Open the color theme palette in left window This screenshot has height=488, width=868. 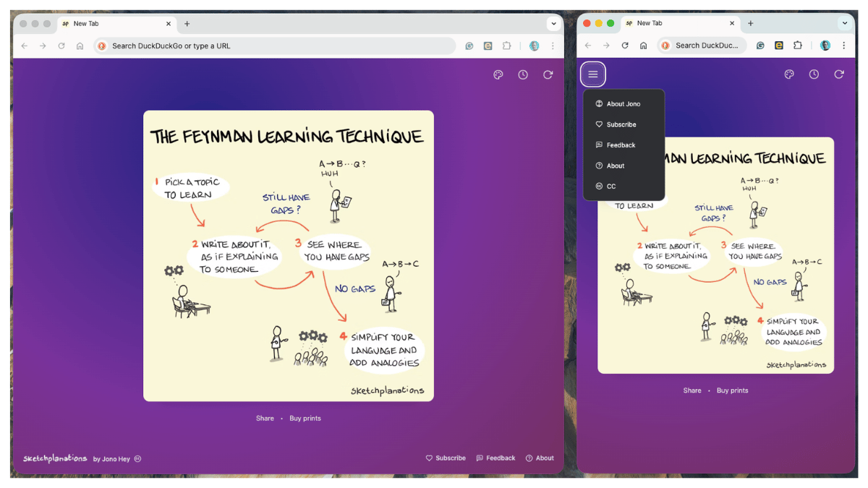pos(498,74)
